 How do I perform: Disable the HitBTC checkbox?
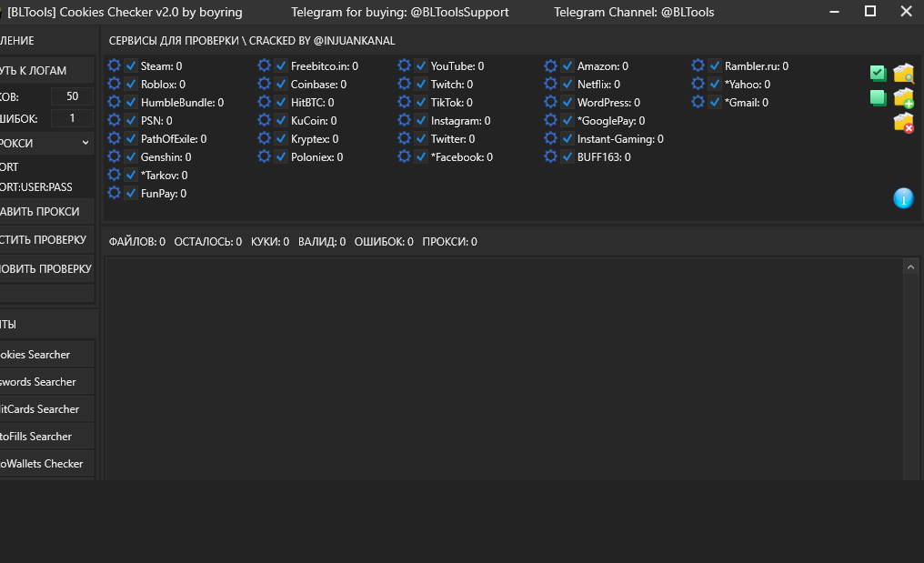click(x=281, y=102)
